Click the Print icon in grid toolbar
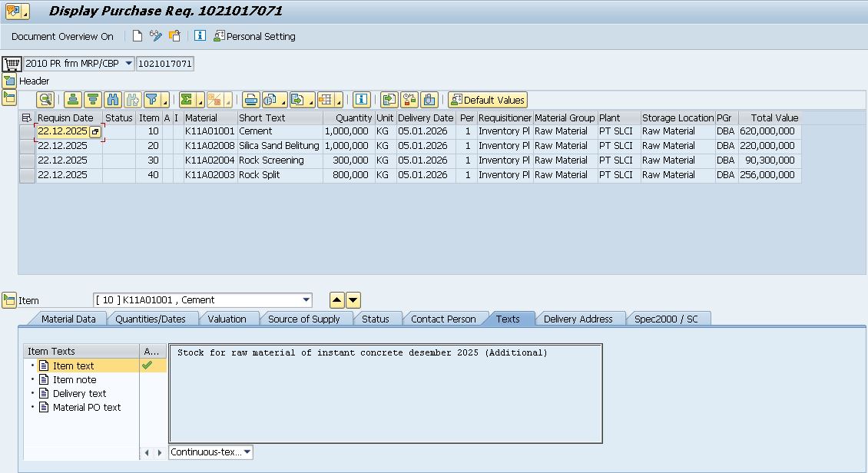This screenshot has height=473, width=868. pos(250,100)
